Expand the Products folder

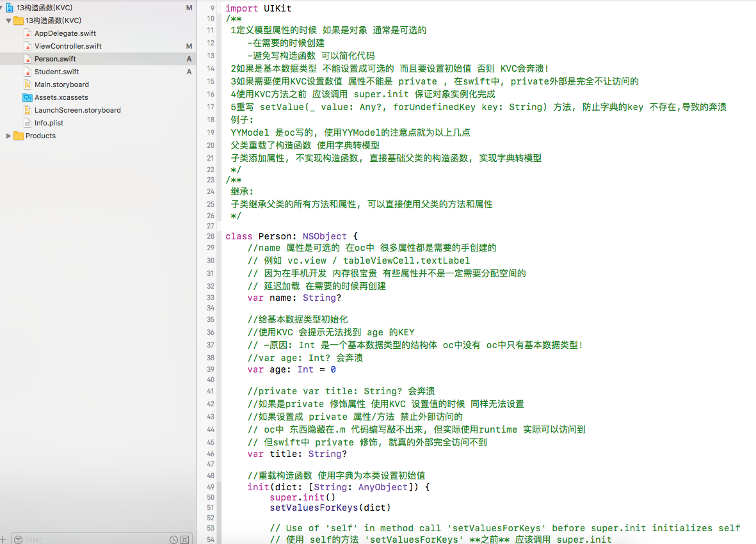click(x=8, y=136)
